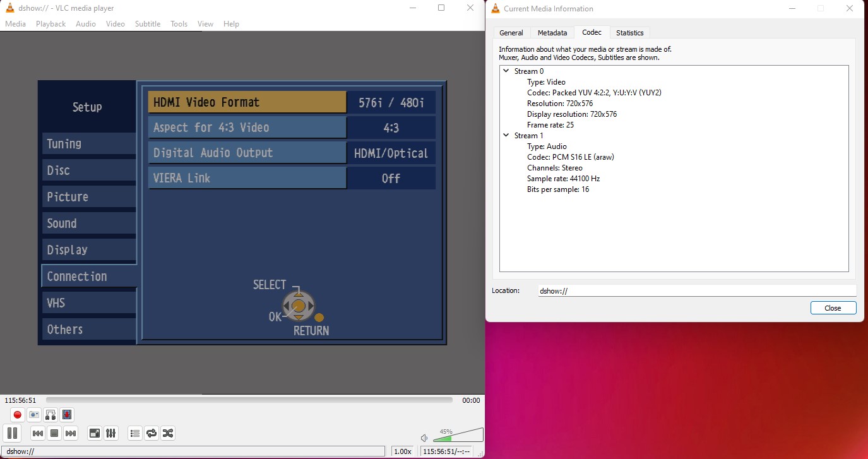Collapse the Stream 0 tree node
868x459 pixels.
point(507,71)
